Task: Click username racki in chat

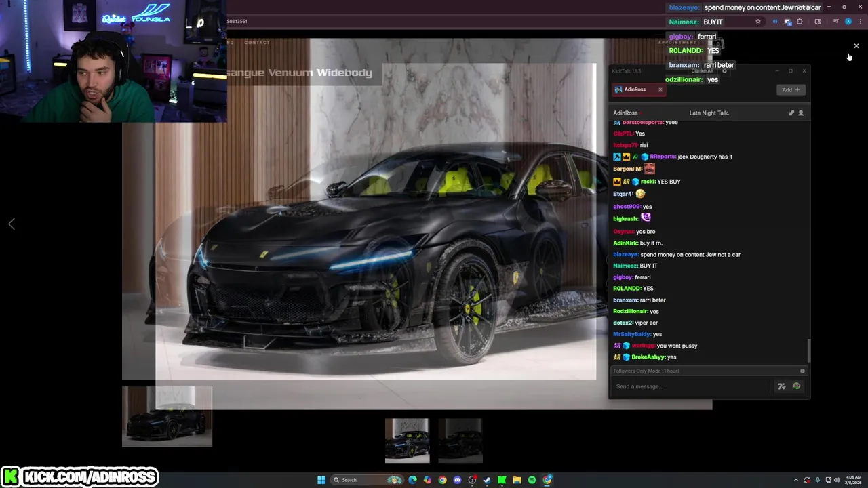Action: pyautogui.click(x=648, y=182)
